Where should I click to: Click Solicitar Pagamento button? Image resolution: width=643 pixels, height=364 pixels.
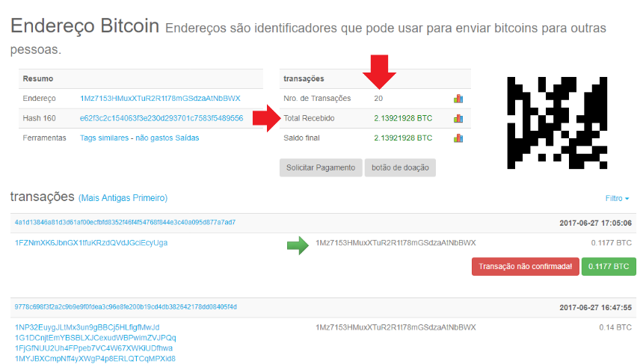pos(321,167)
